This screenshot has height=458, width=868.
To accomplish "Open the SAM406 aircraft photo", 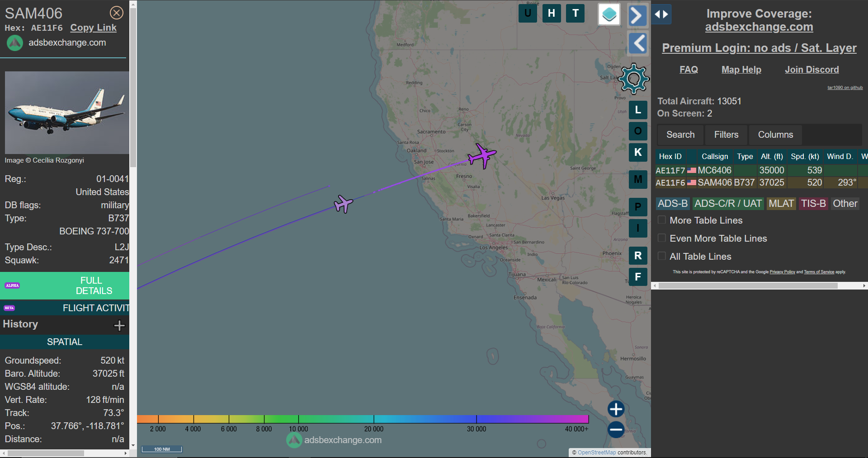I will pos(67,112).
